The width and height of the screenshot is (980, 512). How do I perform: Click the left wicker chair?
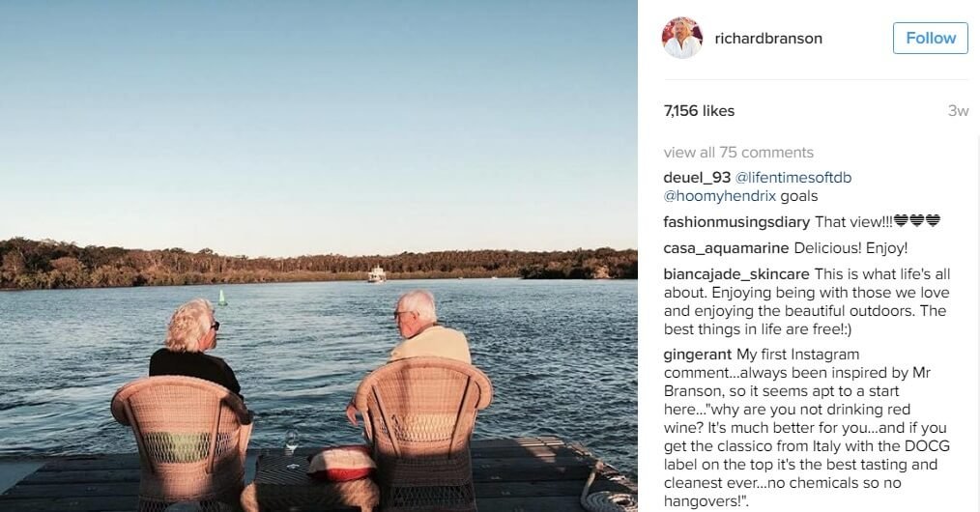tap(183, 441)
